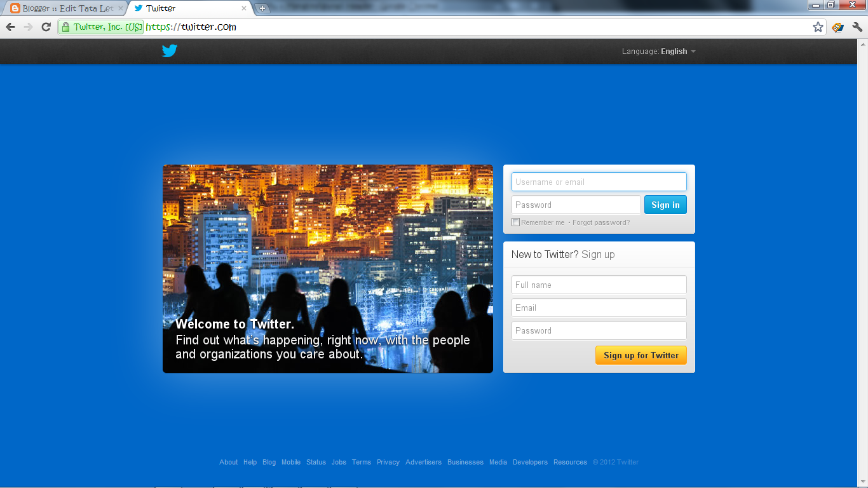
Task: Open the Advertisers footer link
Action: [x=424, y=462]
